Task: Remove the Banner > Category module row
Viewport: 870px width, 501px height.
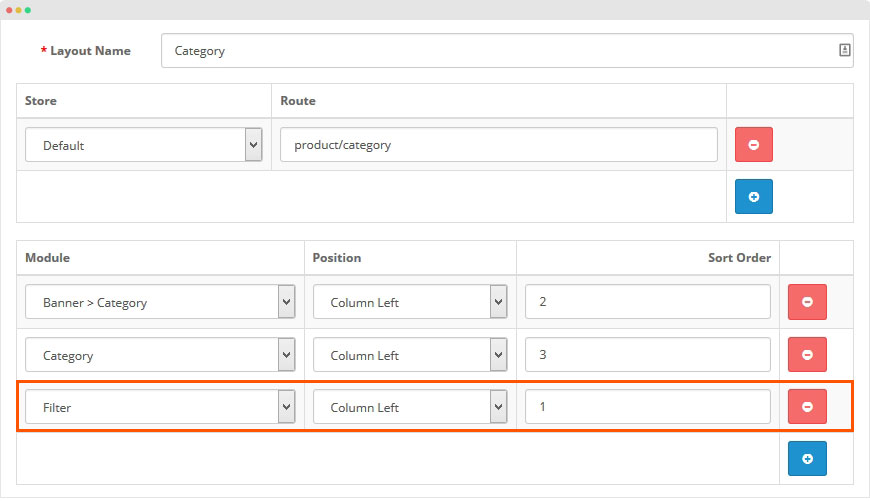Action: coord(807,302)
